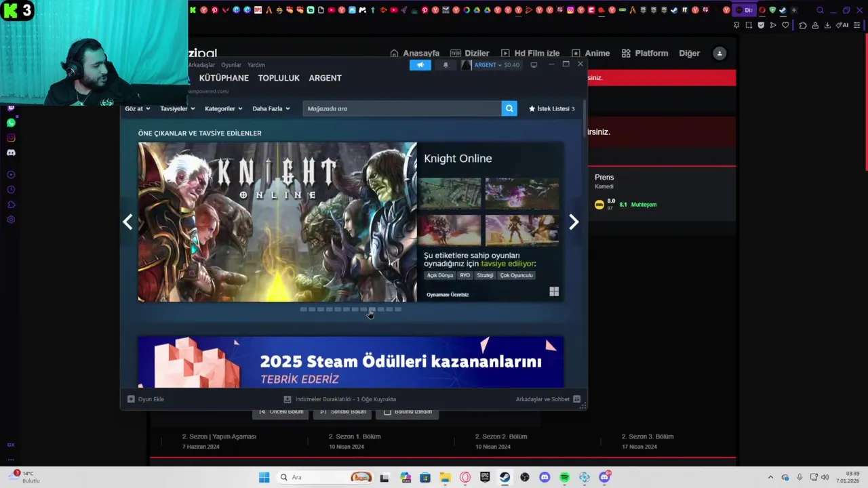868x488 pixels.
Task: Open İndirmeler Duraklatıldı downloads status
Action: click(x=340, y=399)
